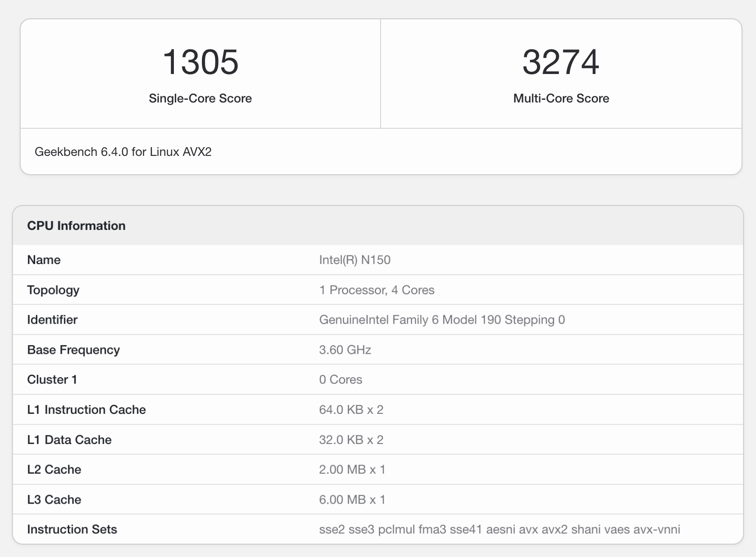Click the Geekbench 6.4.0 for Linux AVX2 text

[x=123, y=152]
